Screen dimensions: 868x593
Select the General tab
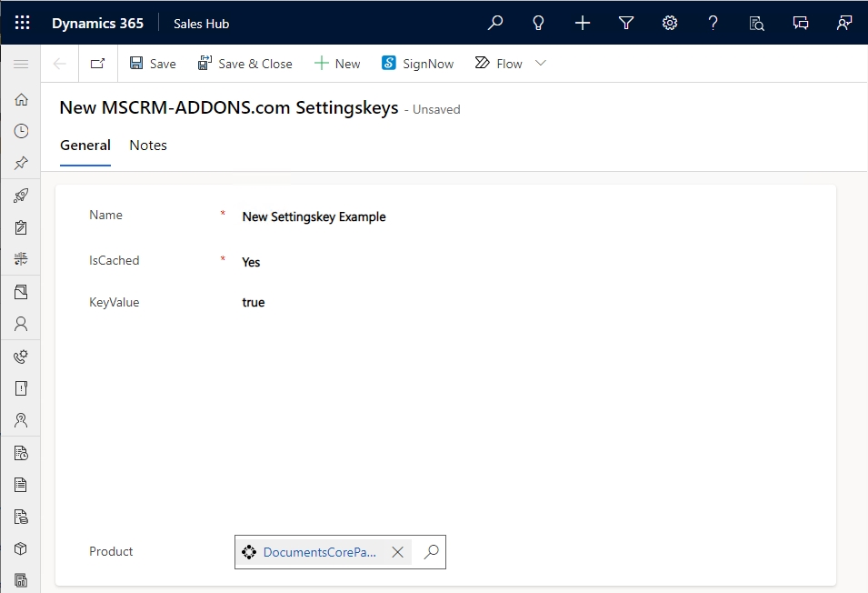pyautogui.click(x=85, y=145)
